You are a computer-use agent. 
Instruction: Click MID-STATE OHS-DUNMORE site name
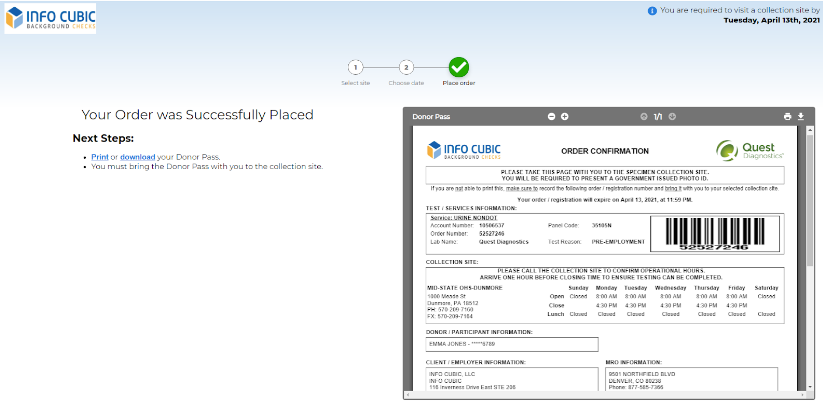tap(465, 288)
